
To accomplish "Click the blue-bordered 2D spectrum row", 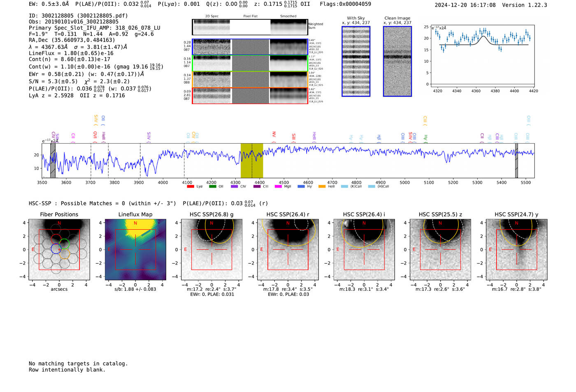I will (250, 47).
